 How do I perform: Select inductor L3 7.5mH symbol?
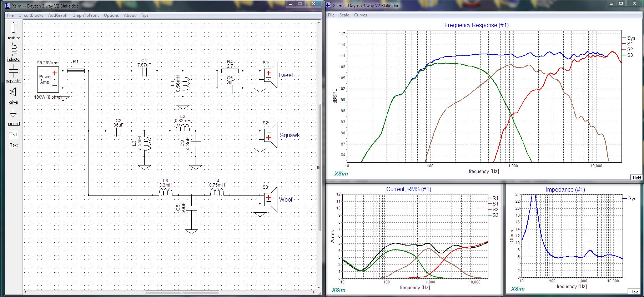147,143
